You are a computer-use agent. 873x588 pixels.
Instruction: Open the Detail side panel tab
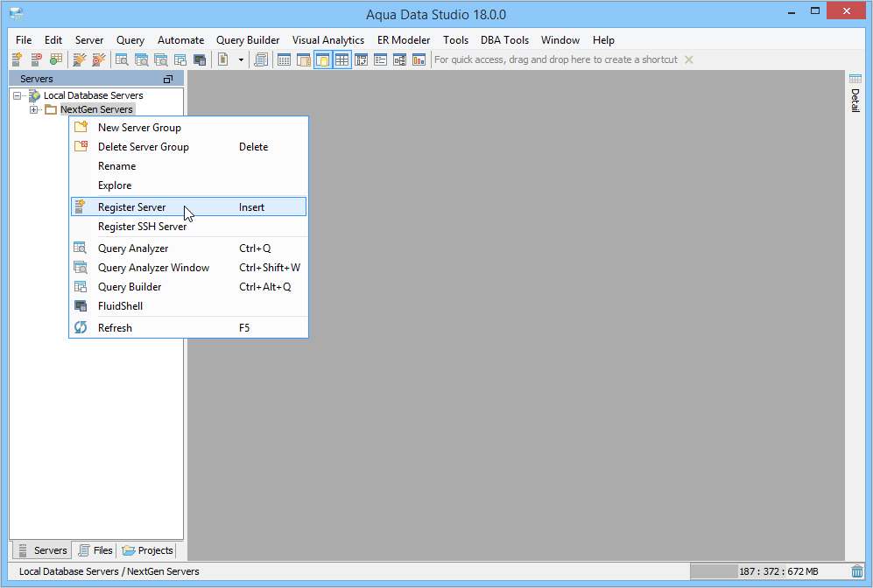[855, 94]
